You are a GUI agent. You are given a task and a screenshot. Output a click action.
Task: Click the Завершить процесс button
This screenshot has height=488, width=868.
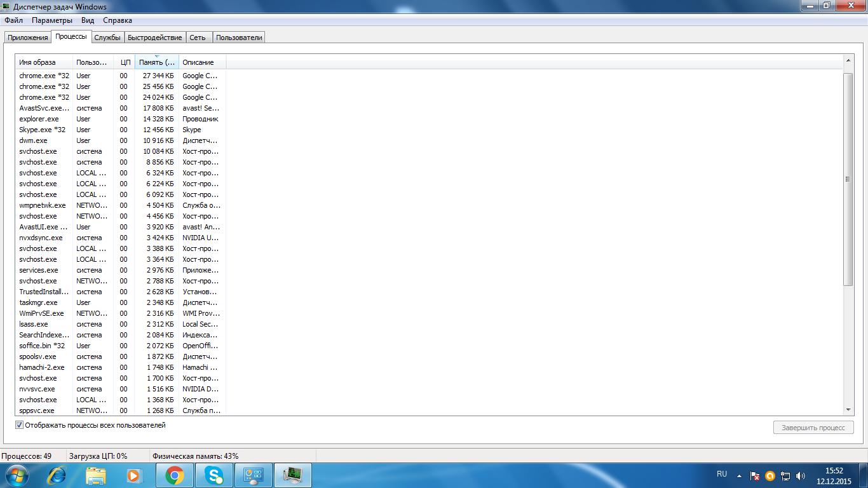(x=813, y=428)
